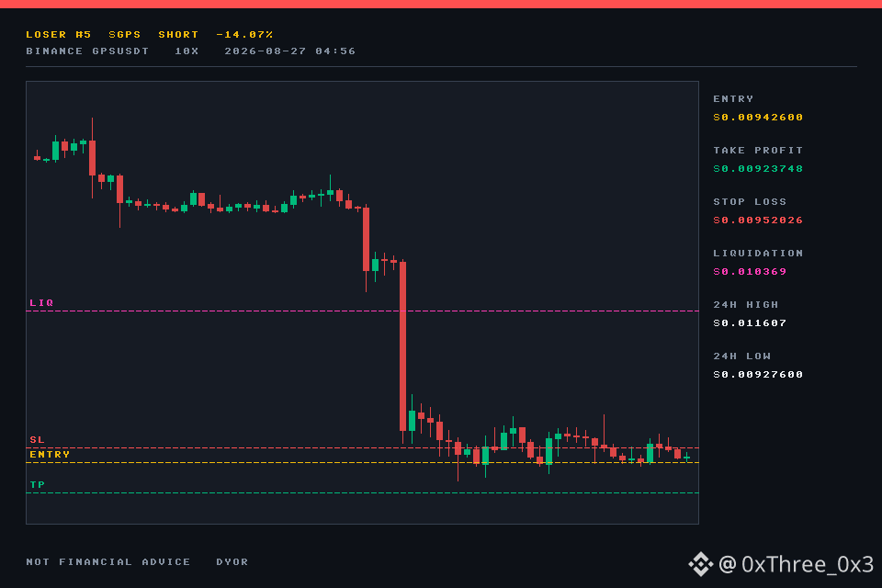This screenshot has width=882, height=588.
Task: Click the STOP LOSS heading
Action: (750, 201)
